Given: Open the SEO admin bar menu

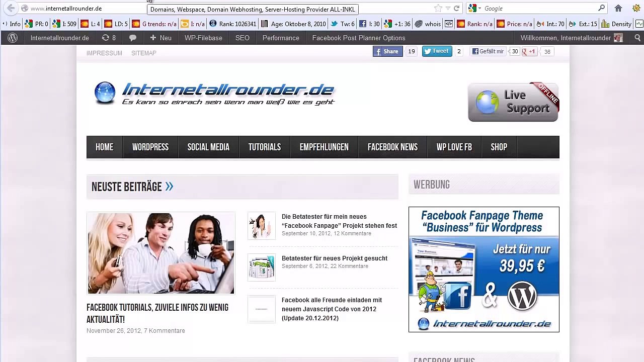Looking at the screenshot, I should point(243,38).
